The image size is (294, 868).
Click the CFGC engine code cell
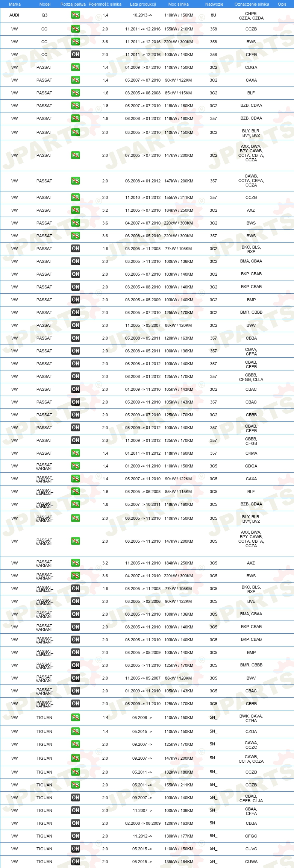click(x=251, y=836)
